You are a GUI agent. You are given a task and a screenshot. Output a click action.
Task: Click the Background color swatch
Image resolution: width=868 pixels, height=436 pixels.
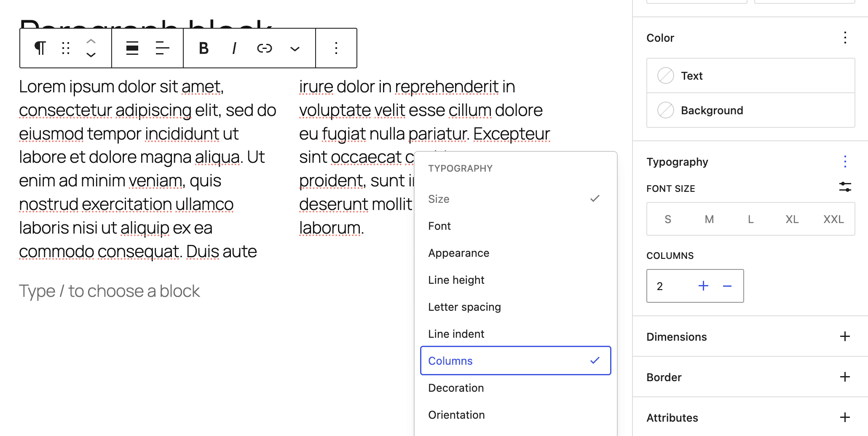pyautogui.click(x=665, y=110)
